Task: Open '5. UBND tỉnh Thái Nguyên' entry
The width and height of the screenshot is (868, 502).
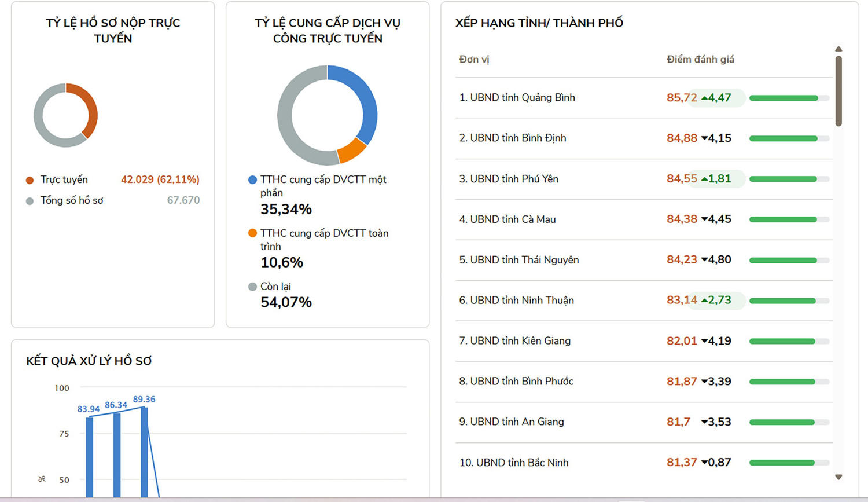Action: pos(518,259)
